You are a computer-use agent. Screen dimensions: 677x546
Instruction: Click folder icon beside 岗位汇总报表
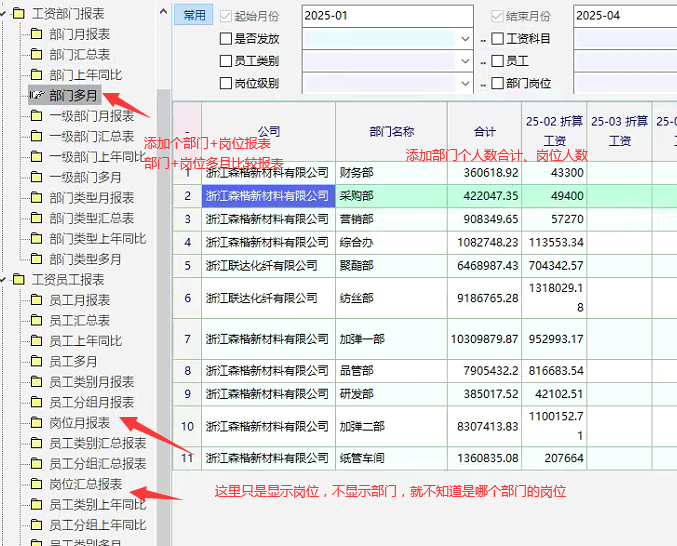point(36,484)
